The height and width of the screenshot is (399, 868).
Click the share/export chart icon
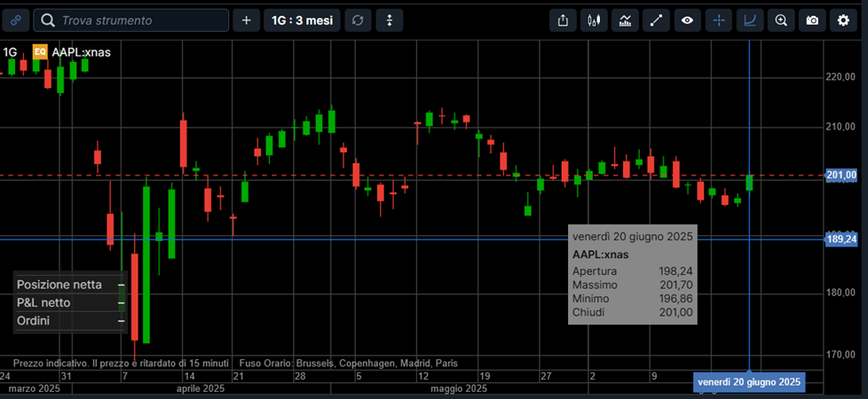(x=563, y=20)
